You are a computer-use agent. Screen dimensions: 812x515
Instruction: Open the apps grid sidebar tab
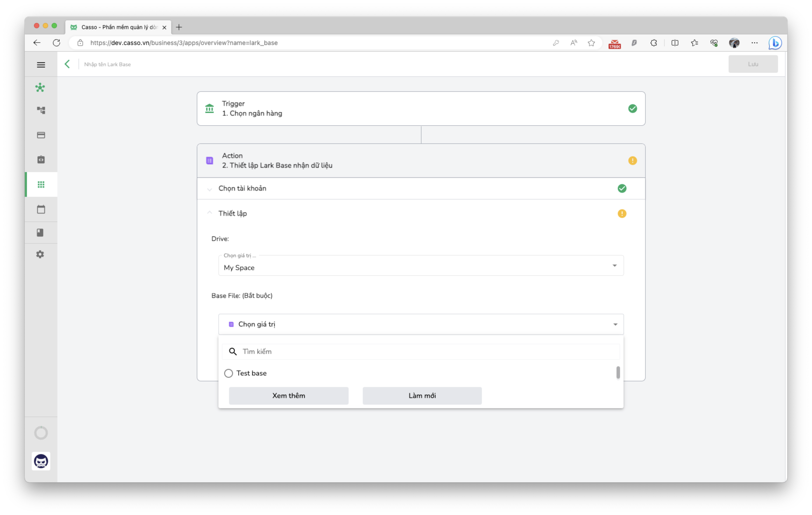[41, 184]
